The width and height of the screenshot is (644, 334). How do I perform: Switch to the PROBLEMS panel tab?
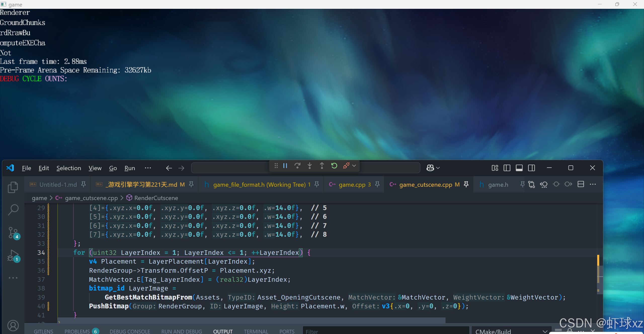click(77, 331)
